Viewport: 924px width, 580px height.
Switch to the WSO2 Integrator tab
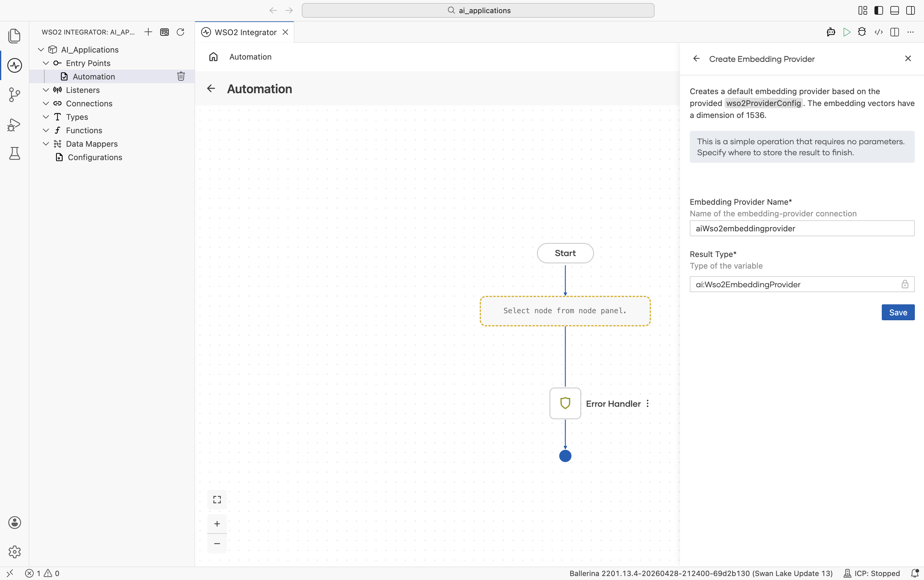coord(245,32)
